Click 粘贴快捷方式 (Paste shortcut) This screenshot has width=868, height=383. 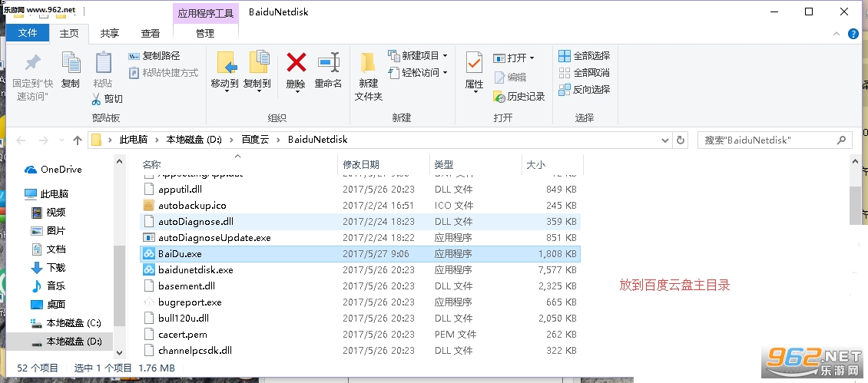[164, 72]
